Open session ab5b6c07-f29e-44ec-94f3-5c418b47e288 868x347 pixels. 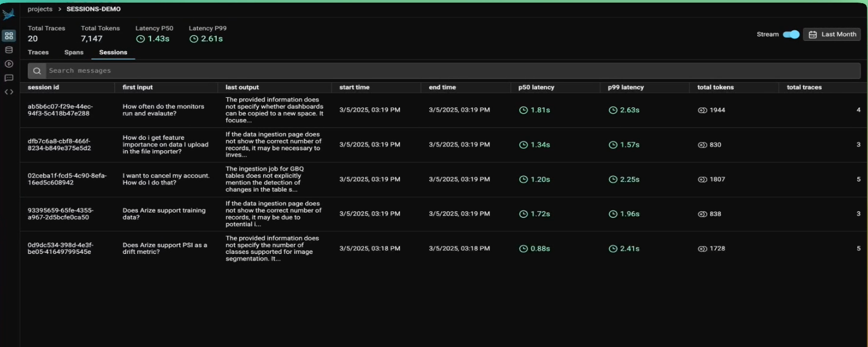60,110
